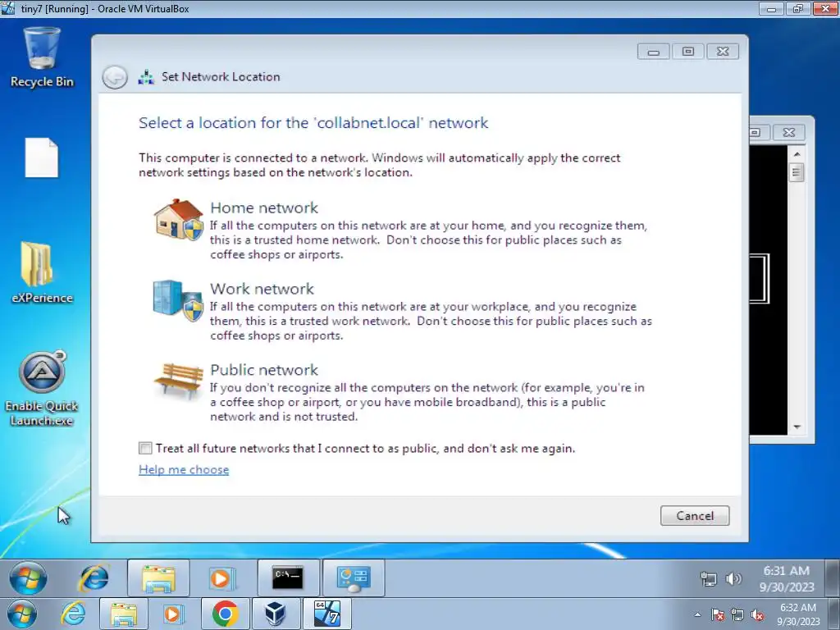
Task: Click the guest Show desktop strip
Action: coord(833,578)
